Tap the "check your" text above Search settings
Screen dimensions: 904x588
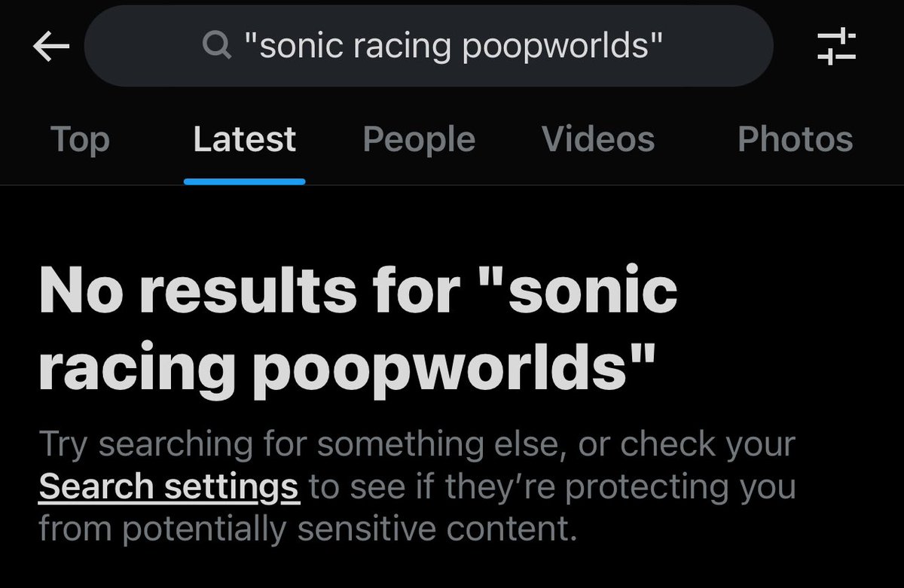707,444
